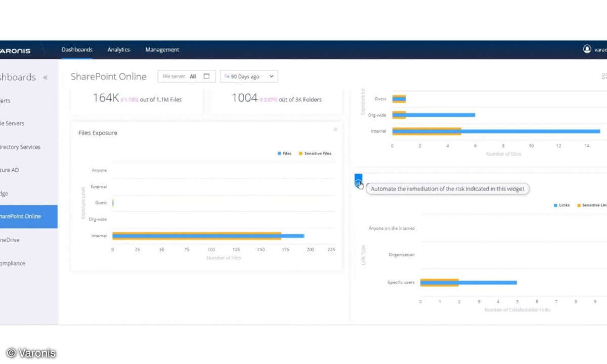Click the External label in Files Exposure

point(98,187)
